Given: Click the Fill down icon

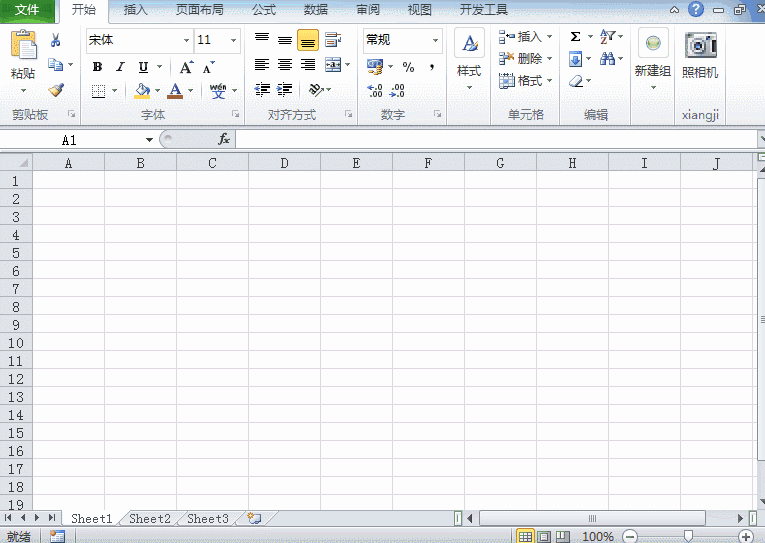Looking at the screenshot, I should (576, 60).
